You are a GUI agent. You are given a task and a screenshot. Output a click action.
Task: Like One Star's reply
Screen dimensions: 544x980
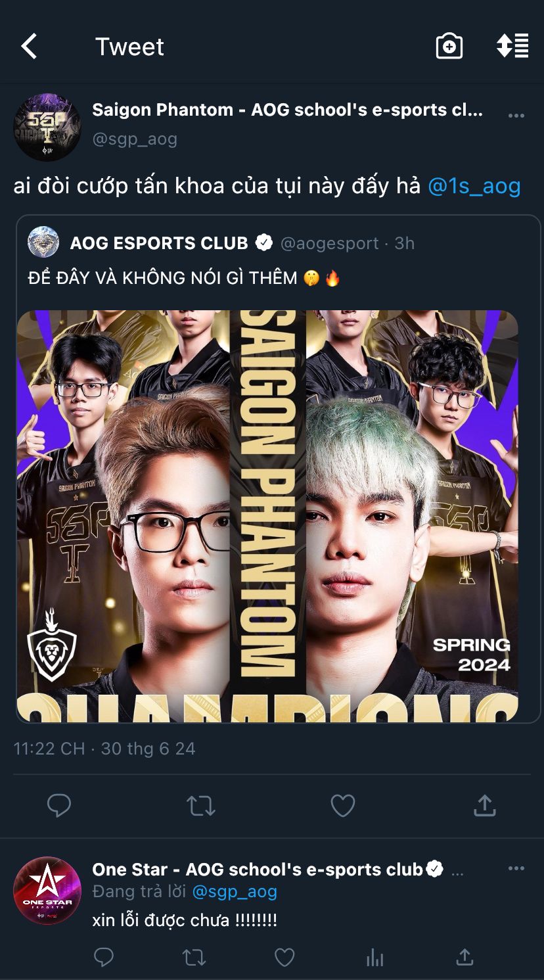pyautogui.click(x=284, y=958)
